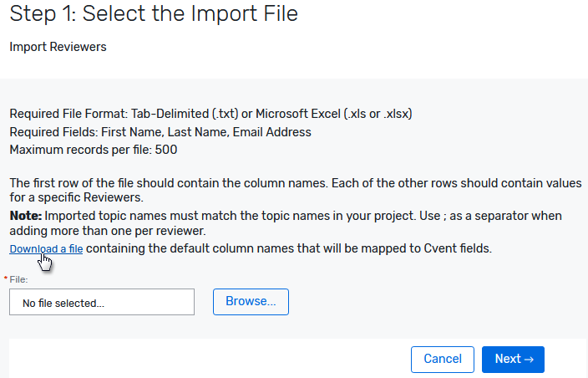Viewport: 588px width, 378px height.
Task: Click the 'Import Reviewers' subtitle text
Action: click(58, 47)
